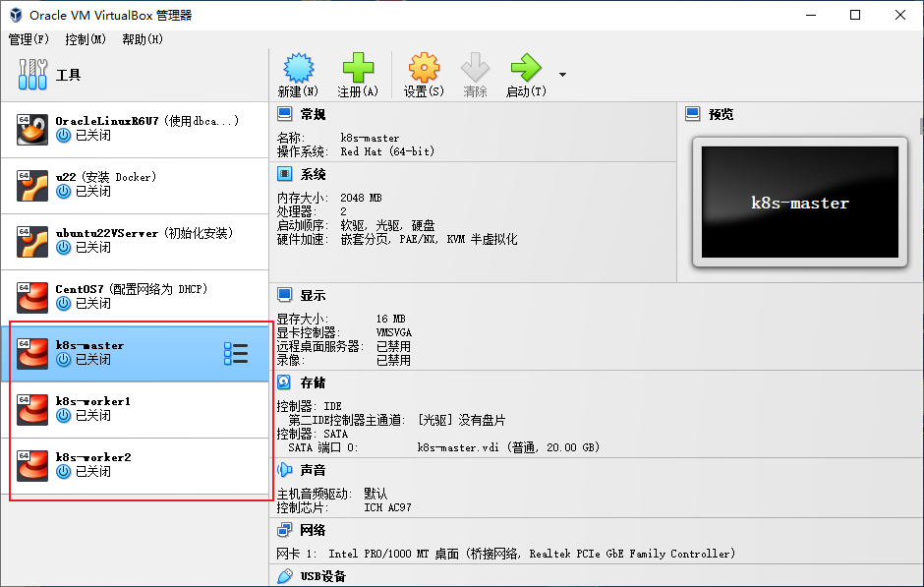Click the 16 MB video memory value
This screenshot has height=587, width=924.
point(390,319)
